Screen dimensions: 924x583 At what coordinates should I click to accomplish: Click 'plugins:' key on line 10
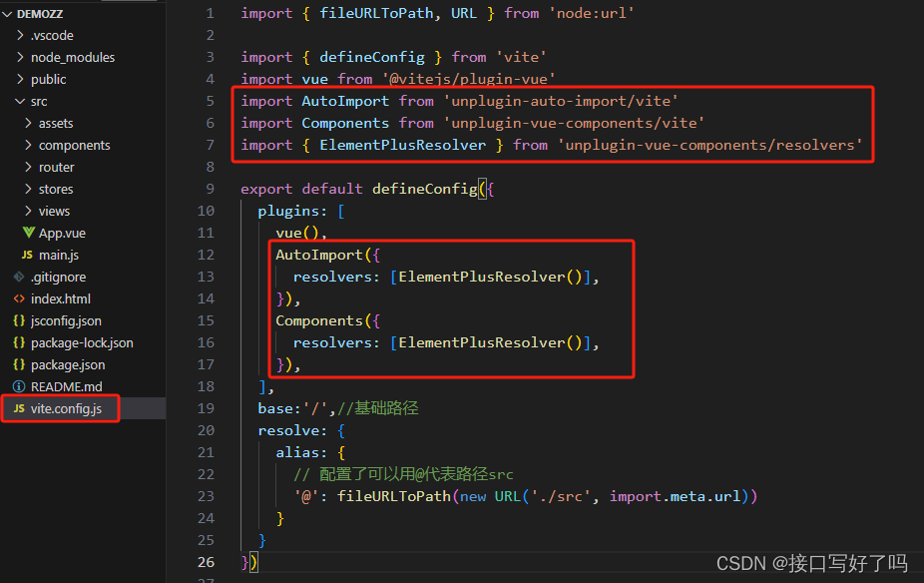[x=292, y=211]
